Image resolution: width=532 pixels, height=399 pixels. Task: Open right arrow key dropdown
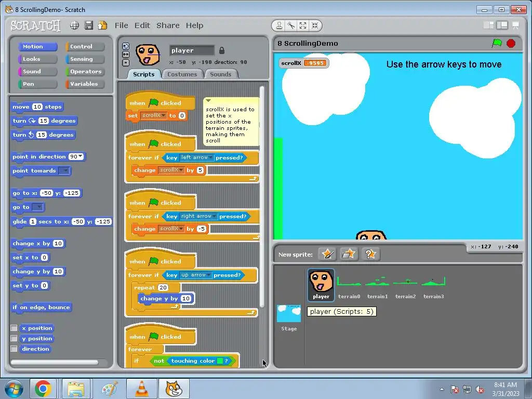pos(214,216)
